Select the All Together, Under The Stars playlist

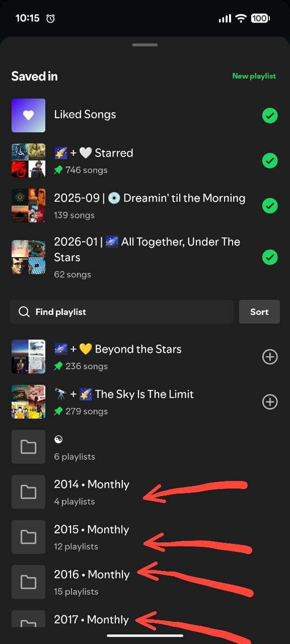[x=270, y=257]
